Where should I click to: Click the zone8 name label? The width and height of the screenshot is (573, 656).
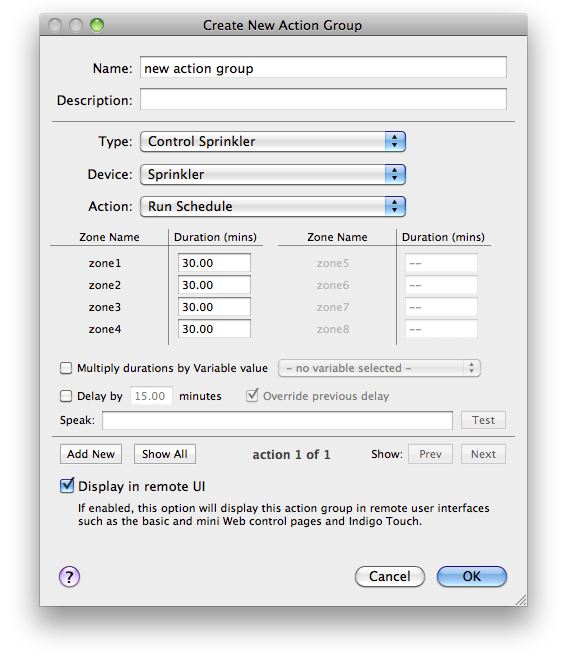tap(333, 329)
